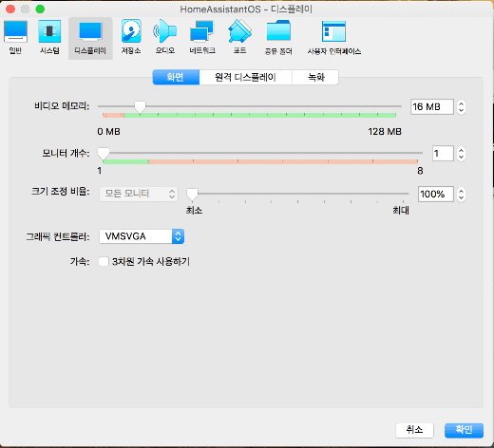The width and height of the screenshot is (494, 448).
Task: Open the 저장소 (Storage) settings icon
Action: (x=131, y=37)
